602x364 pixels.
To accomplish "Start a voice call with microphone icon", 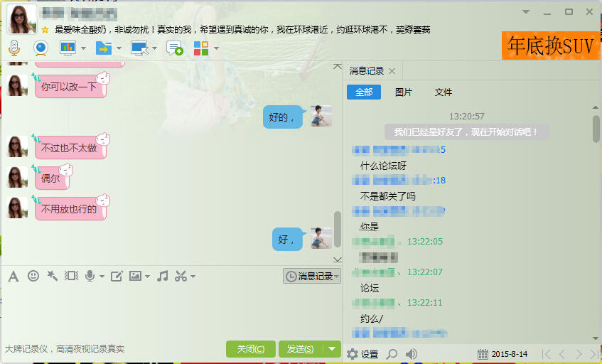I will click(14, 48).
